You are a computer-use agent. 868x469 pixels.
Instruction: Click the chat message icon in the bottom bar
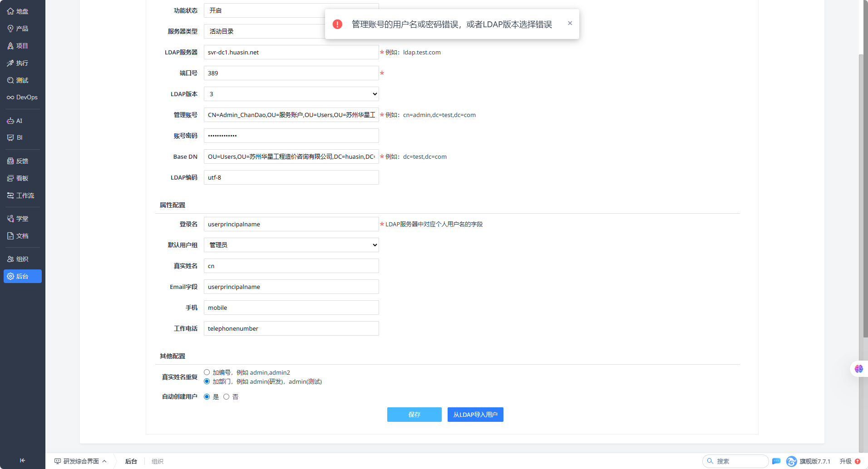click(x=776, y=461)
